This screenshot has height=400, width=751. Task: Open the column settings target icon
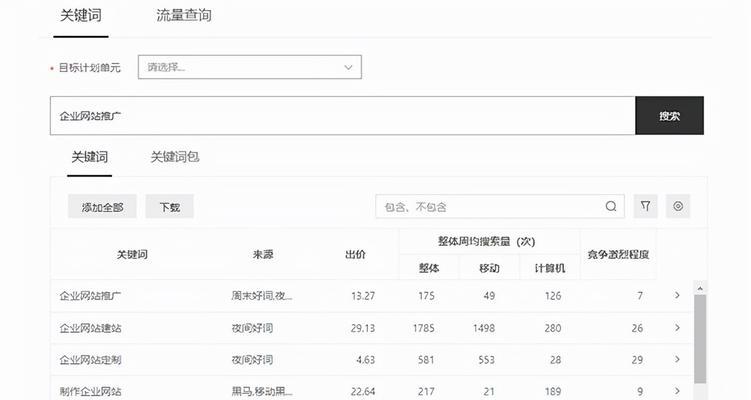(x=678, y=206)
